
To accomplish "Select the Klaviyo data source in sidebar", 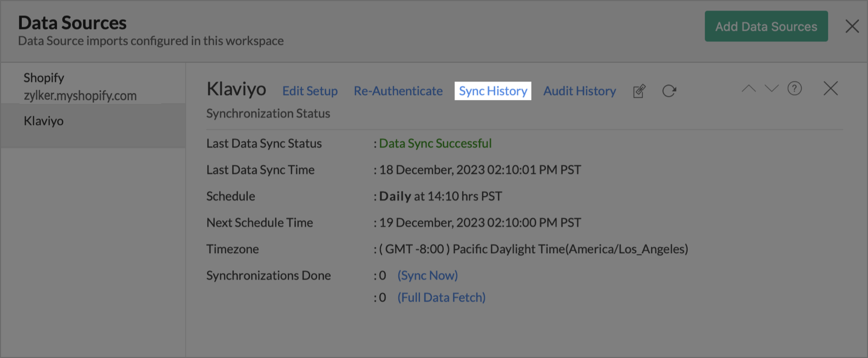I will [44, 121].
